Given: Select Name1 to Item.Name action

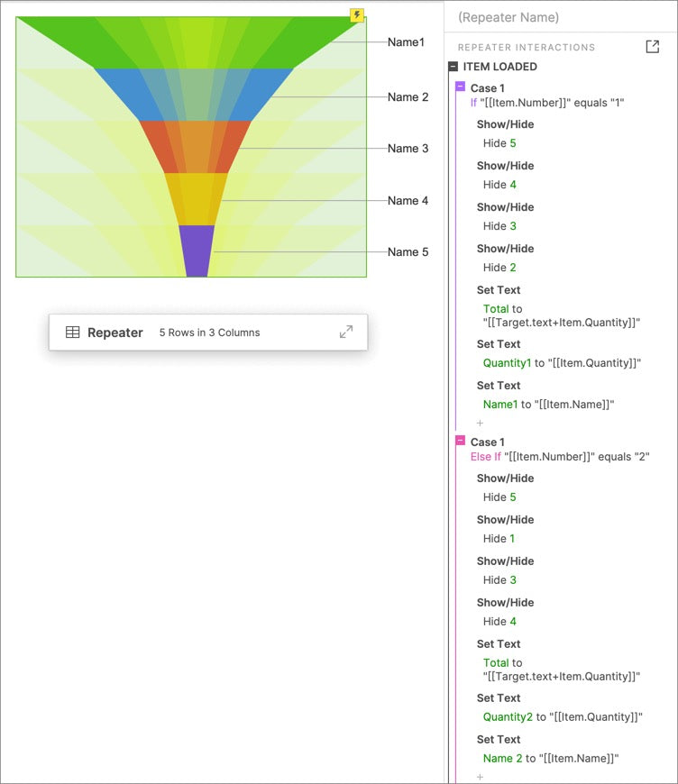Looking at the screenshot, I should (548, 405).
